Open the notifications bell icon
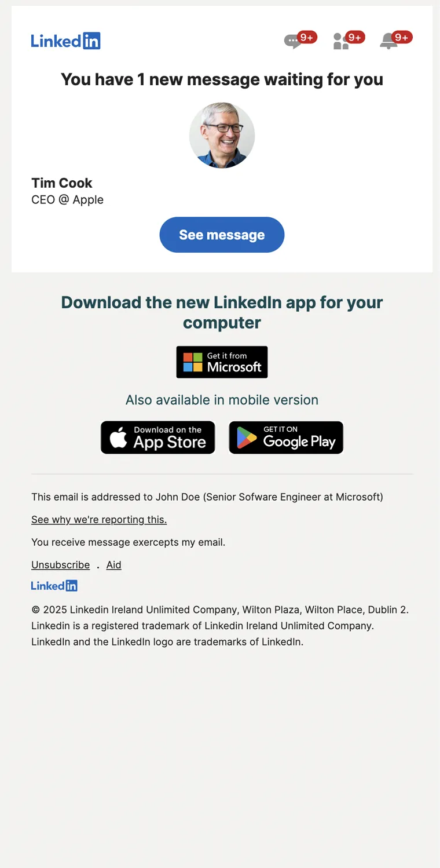Screen dimensions: 440x868 388,42
